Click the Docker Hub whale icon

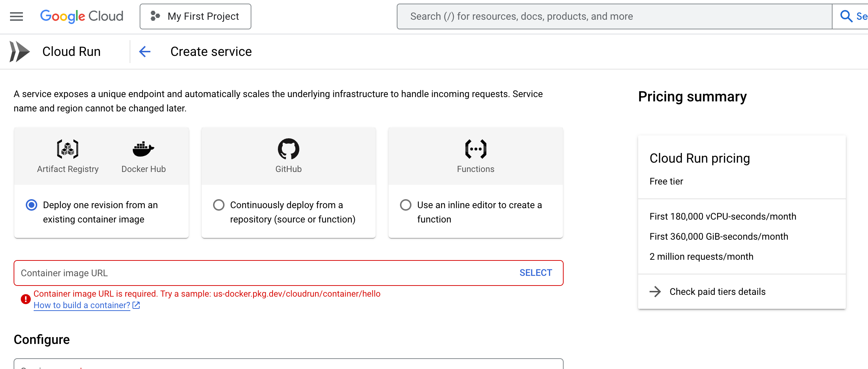(x=143, y=149)
